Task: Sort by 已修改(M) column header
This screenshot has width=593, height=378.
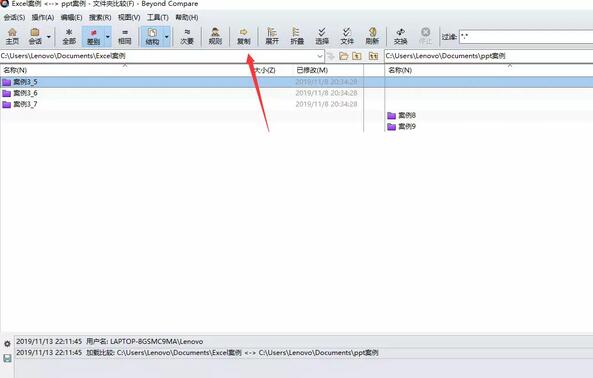Action: click(312, 70)
